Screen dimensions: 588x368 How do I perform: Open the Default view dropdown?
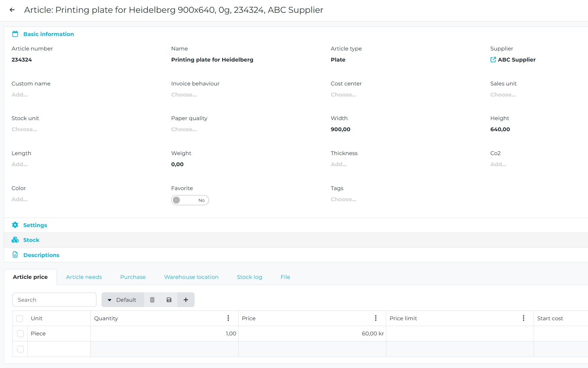point(123,300)
